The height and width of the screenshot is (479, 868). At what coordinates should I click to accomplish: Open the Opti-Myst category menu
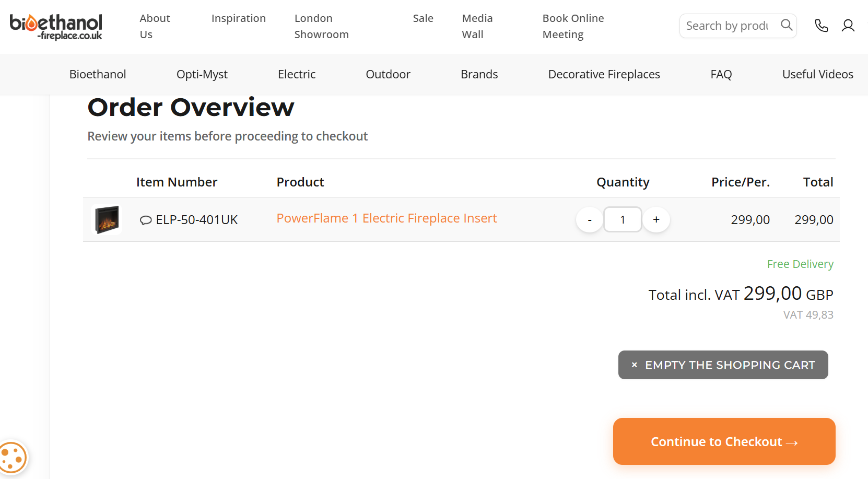[x=202, y=74]
